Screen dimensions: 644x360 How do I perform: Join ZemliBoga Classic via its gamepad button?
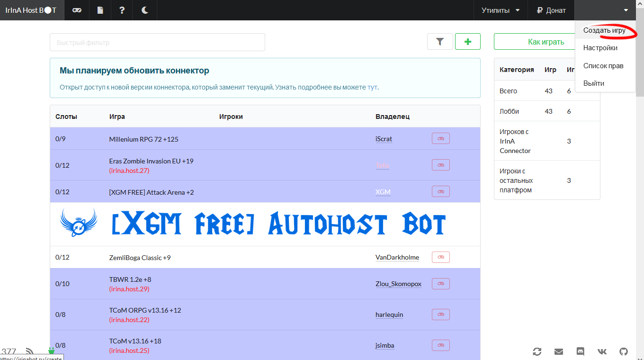click(441, 257)
